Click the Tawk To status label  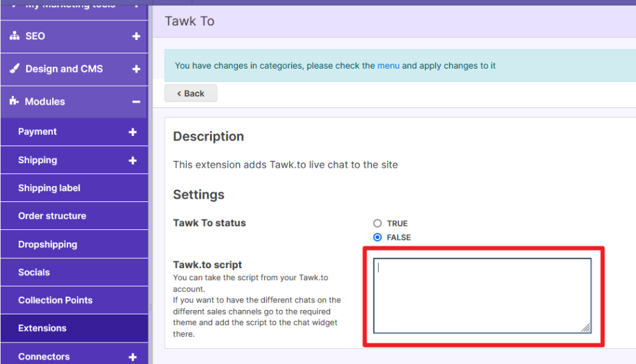click(x=209, y=223)
